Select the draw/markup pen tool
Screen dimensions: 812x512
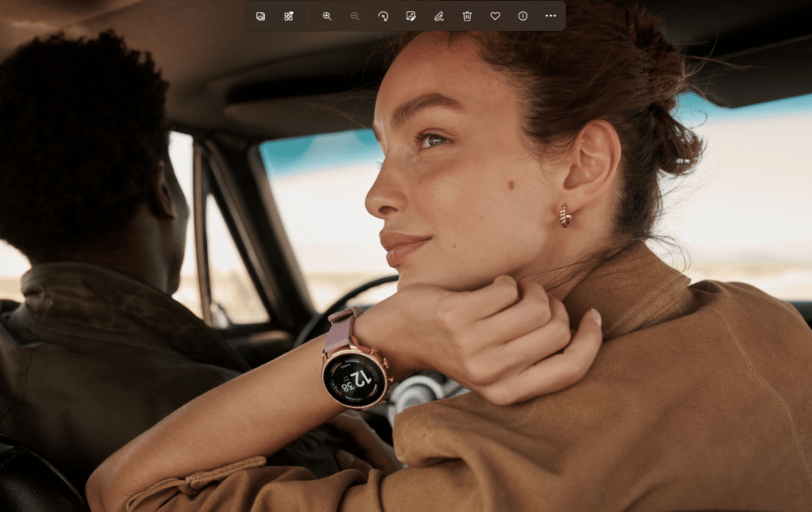click(439, 16)
